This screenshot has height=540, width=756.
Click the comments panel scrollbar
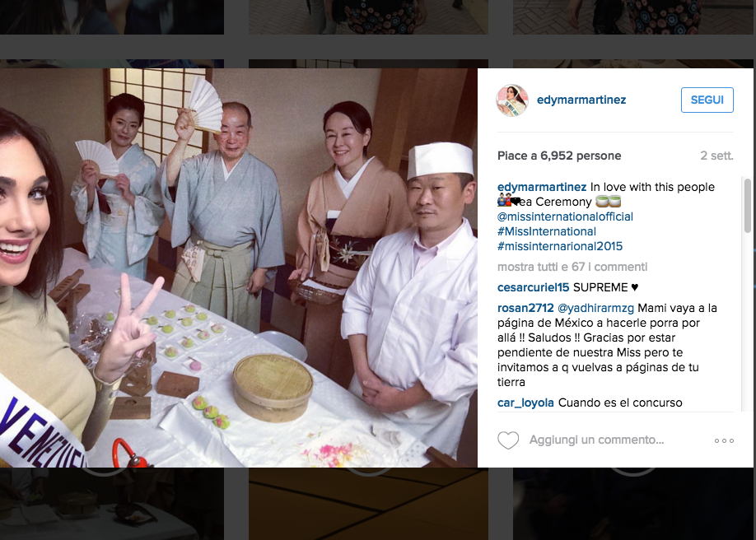point(747,294)
